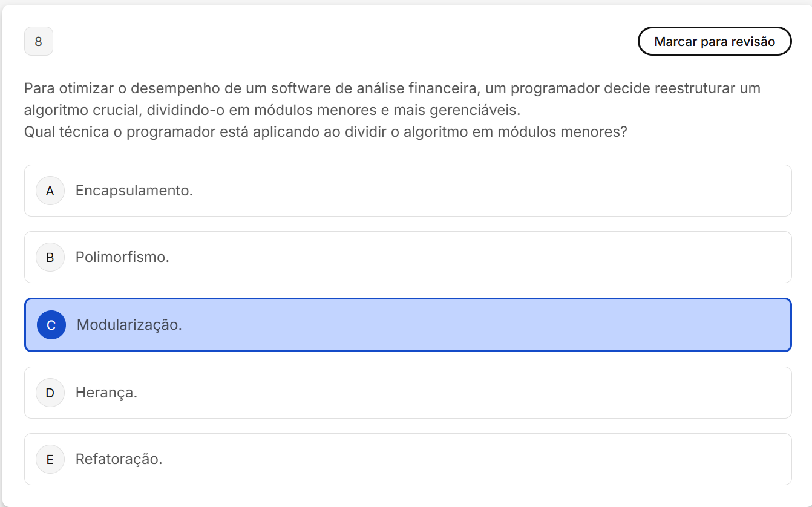
Task: Click the text line starting 'algoritmo crucial'
Action: click(272, 110)
